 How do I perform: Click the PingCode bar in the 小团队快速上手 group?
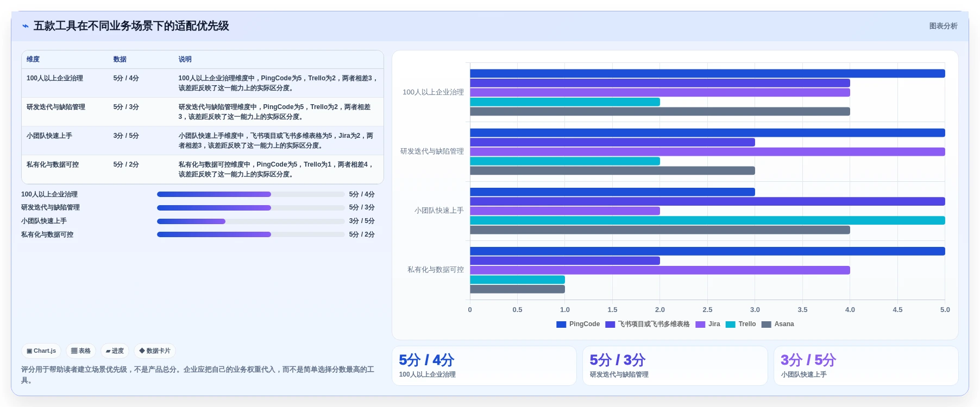click(x=612, y=192)
